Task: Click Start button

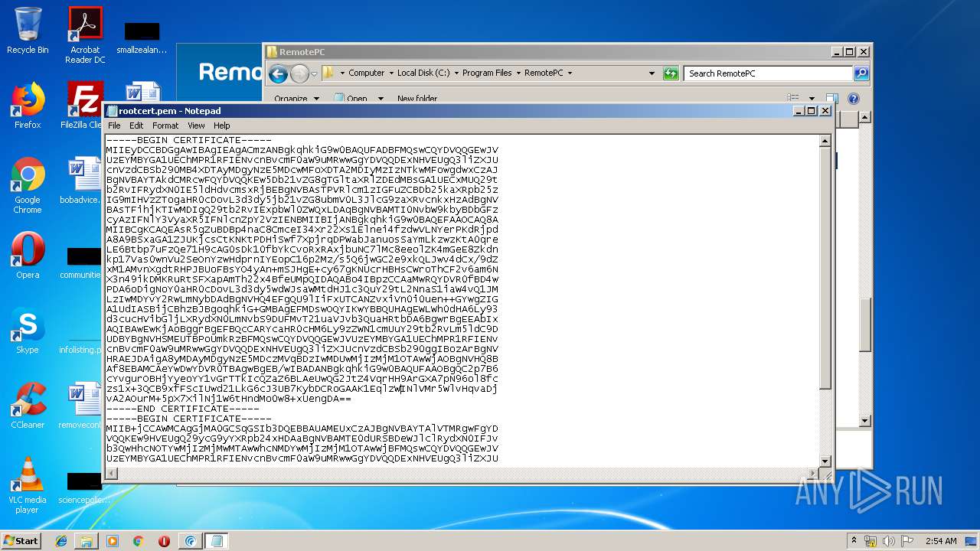Action: pos(21,541)
